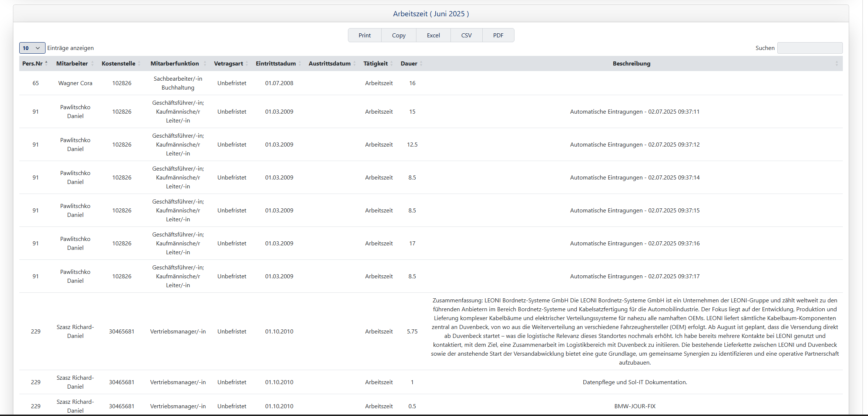Sort by the Eintrittstadum column header
Image resolution: width=868 pixels, height=416 pixels.
276,63
